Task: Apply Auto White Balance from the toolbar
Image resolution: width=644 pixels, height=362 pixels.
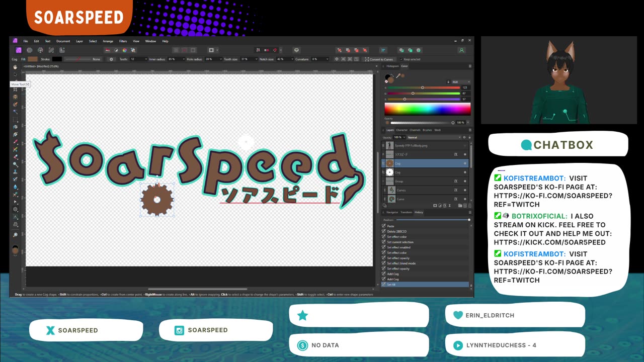Action: click(133, 50)
